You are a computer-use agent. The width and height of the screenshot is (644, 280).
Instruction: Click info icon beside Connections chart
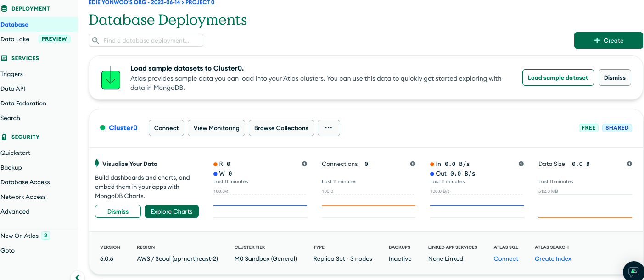pos(413,164)
